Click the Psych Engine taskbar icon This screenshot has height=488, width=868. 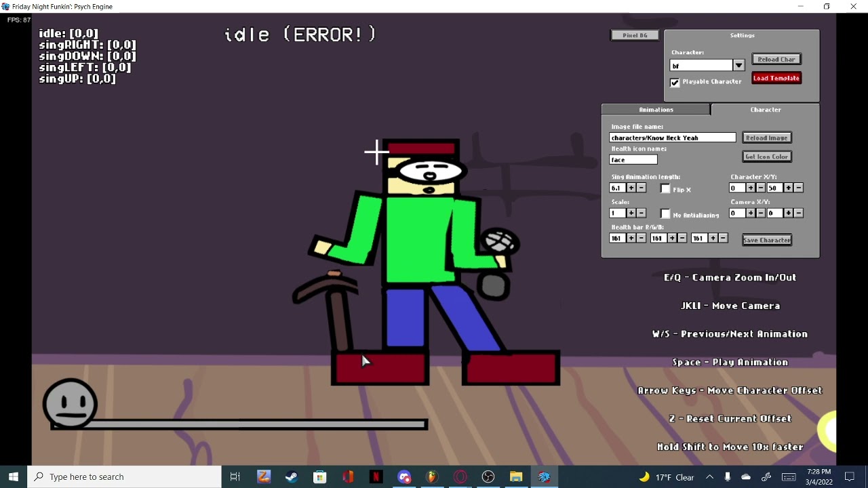[x=545, y=476]
